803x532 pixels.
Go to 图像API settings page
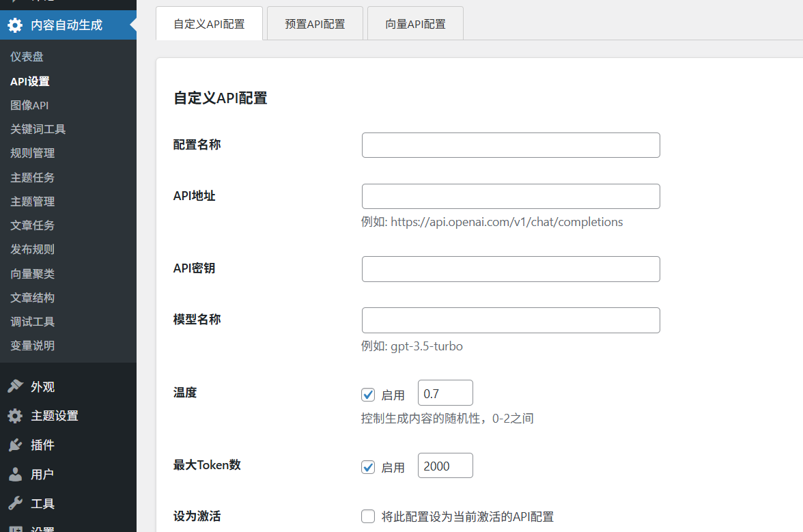pos(29,105)
